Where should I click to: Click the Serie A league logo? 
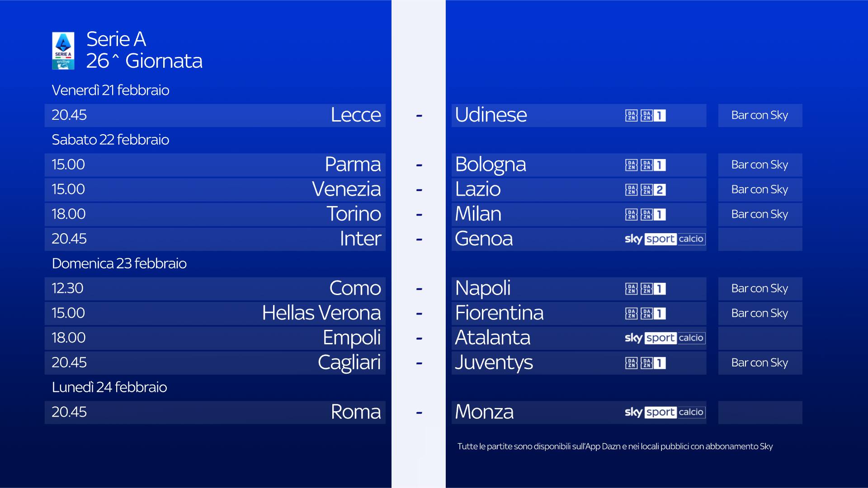(63, 51)
